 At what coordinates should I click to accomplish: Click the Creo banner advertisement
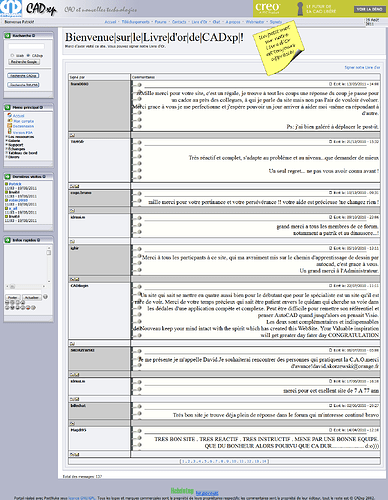point(320,8)
